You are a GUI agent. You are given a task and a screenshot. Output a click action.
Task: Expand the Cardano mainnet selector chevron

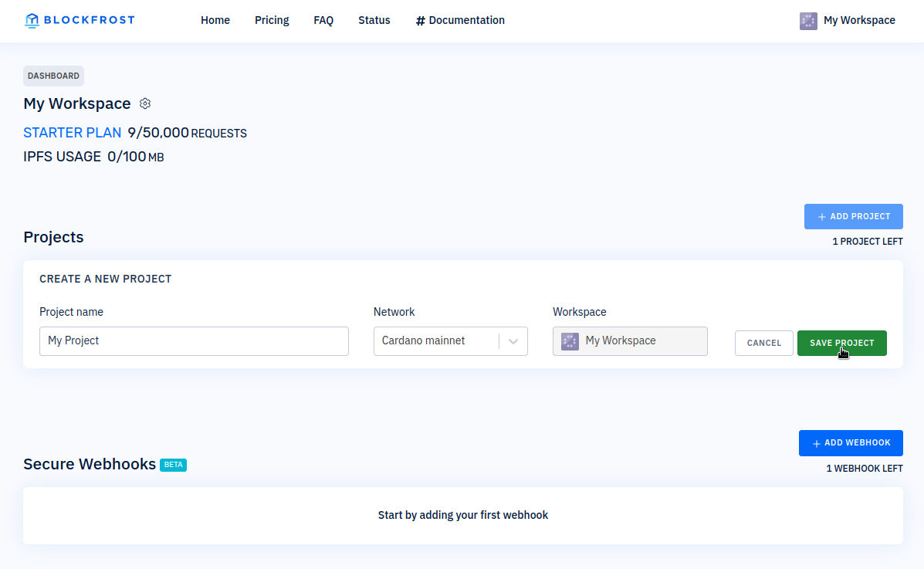513,340
